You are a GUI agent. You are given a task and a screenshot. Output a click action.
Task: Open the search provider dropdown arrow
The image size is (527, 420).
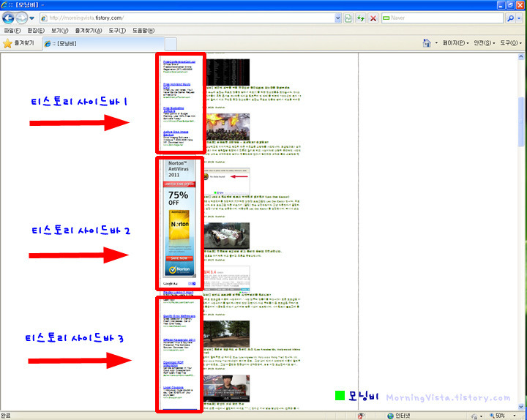[520, 18]
